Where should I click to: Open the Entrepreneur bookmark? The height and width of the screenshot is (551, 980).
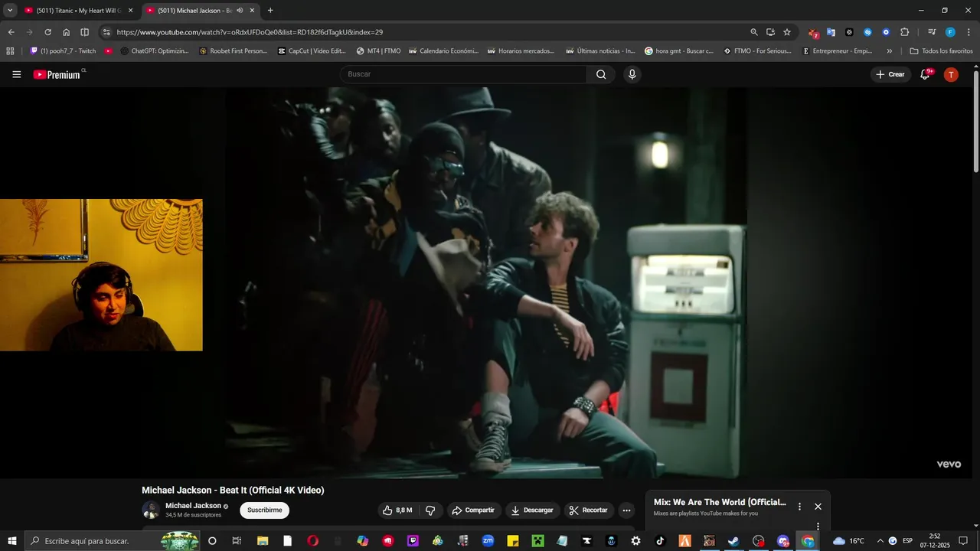coord(837,51)
